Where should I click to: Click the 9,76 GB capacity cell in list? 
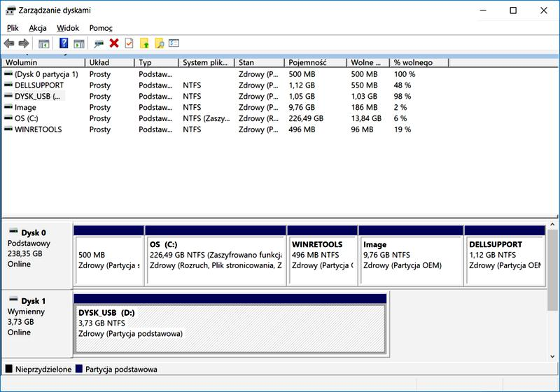tap(302, 108)
